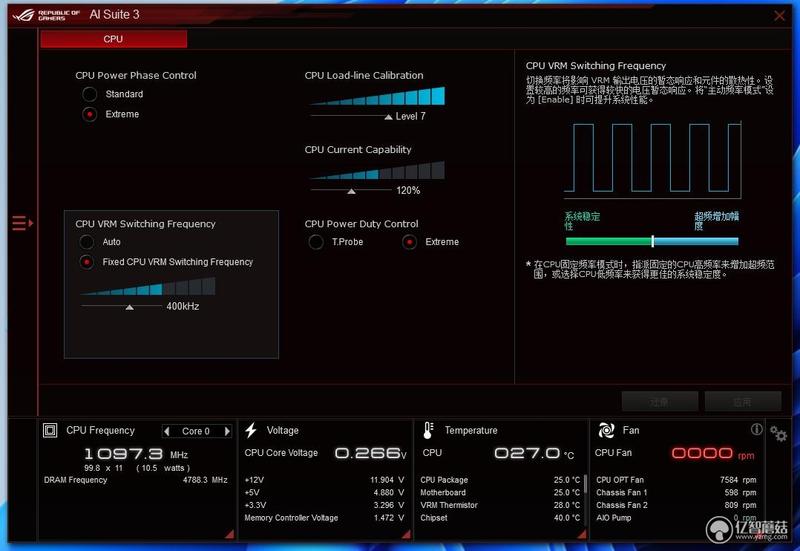Viewport: 800px width, 551px height.
Task: Click the CPU Package temperature row
Action: (x=501, y=480)
